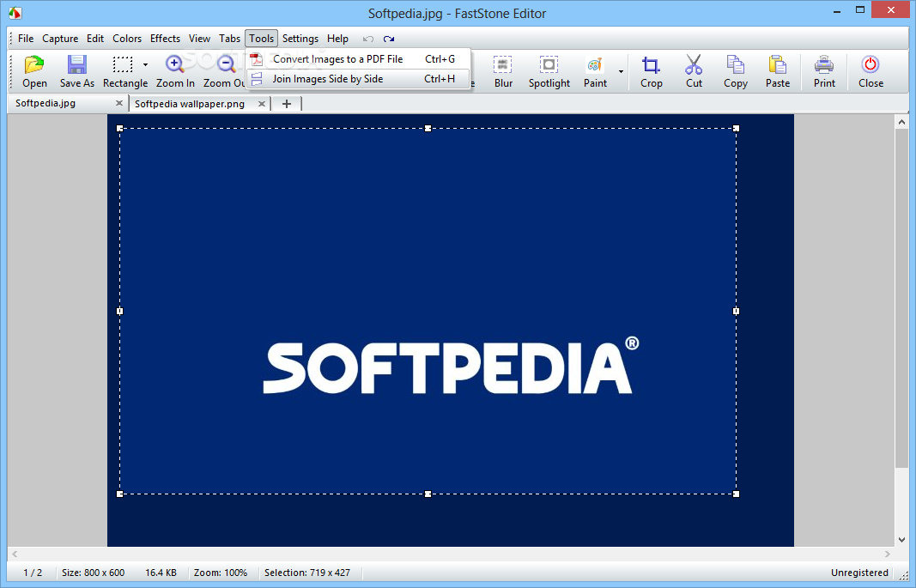Close the open Tools menu
Image resolution: width=916 pixels, height=588 pixels.
point(261,39)
